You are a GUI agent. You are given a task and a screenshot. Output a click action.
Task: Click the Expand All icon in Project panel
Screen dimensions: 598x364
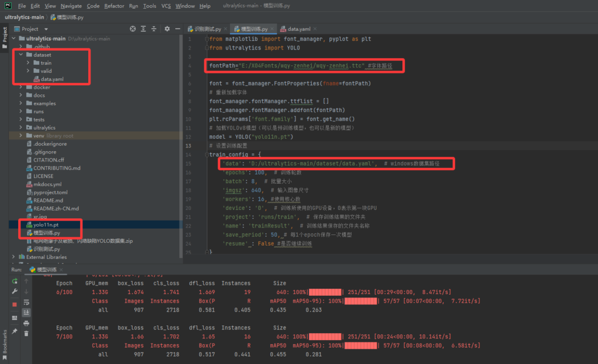point(144,29)
